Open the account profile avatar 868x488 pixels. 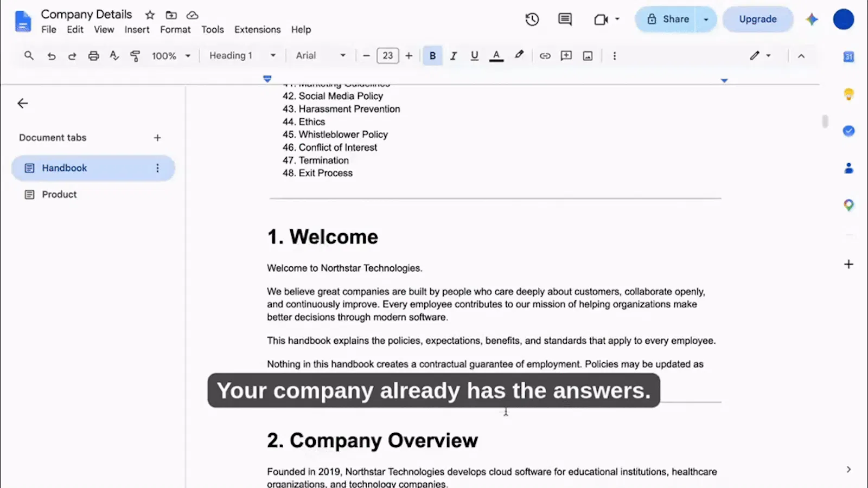tap(844, 20)
